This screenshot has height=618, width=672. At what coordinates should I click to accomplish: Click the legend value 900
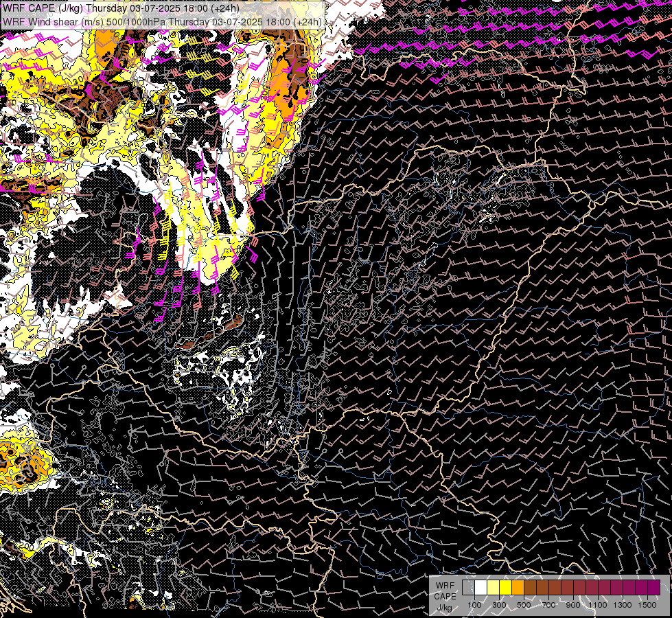tap(573, 605)
